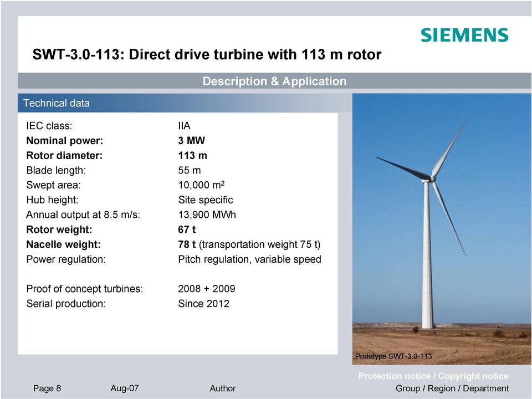Viewport: 532px width, 399px height.
Task: Select the 'IIA' value
Action: click(x=184, y=126)
